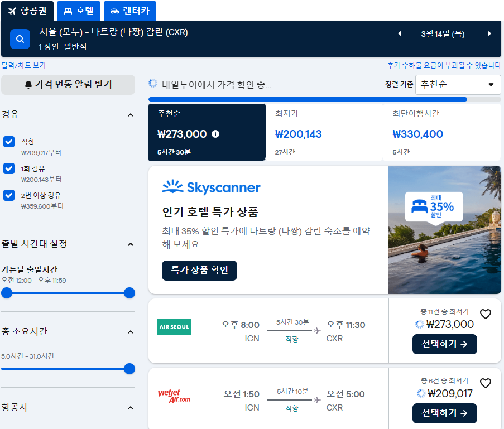Click the 특가 상품 확인 button
Viewport: 504px width, 429px height.
coord(199,270)
